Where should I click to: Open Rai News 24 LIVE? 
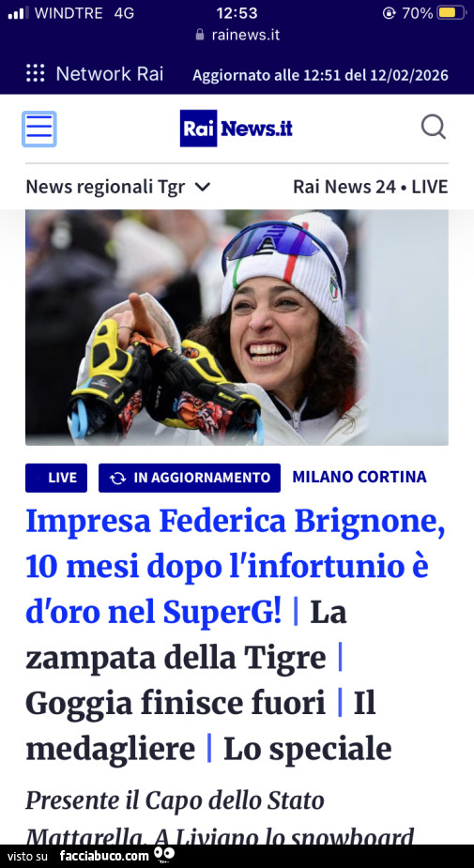coord(370,187)
